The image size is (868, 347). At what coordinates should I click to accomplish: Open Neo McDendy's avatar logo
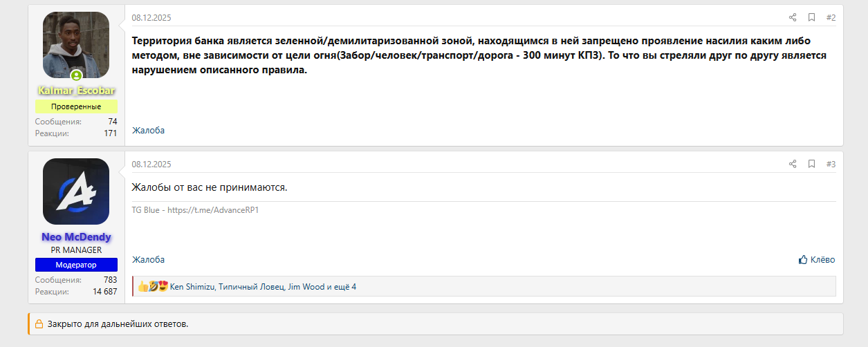coord(76,191)
